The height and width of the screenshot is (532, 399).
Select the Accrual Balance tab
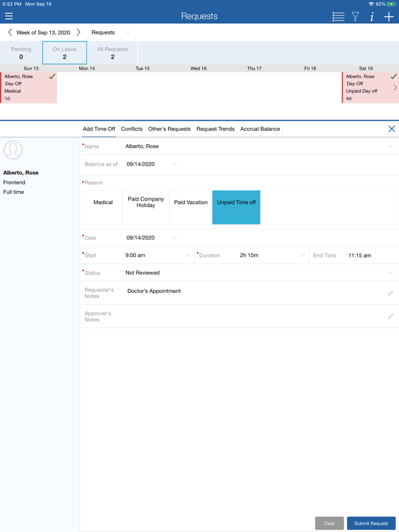(260, 129)
